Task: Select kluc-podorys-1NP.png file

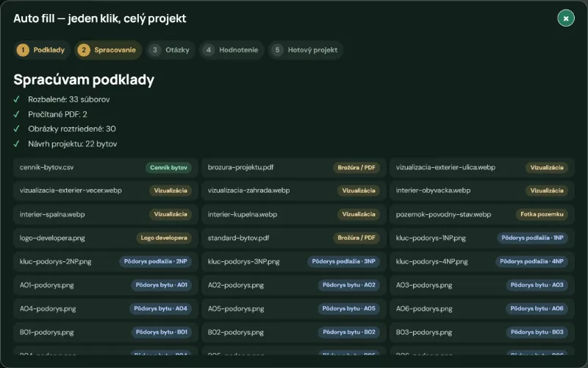Action: [x=482, y=238]
